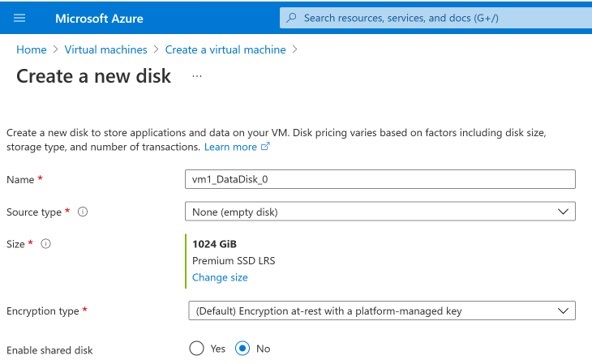Screen dimensions: 592x364
Task: Open the Learn more link
Action: click(230, 147)
